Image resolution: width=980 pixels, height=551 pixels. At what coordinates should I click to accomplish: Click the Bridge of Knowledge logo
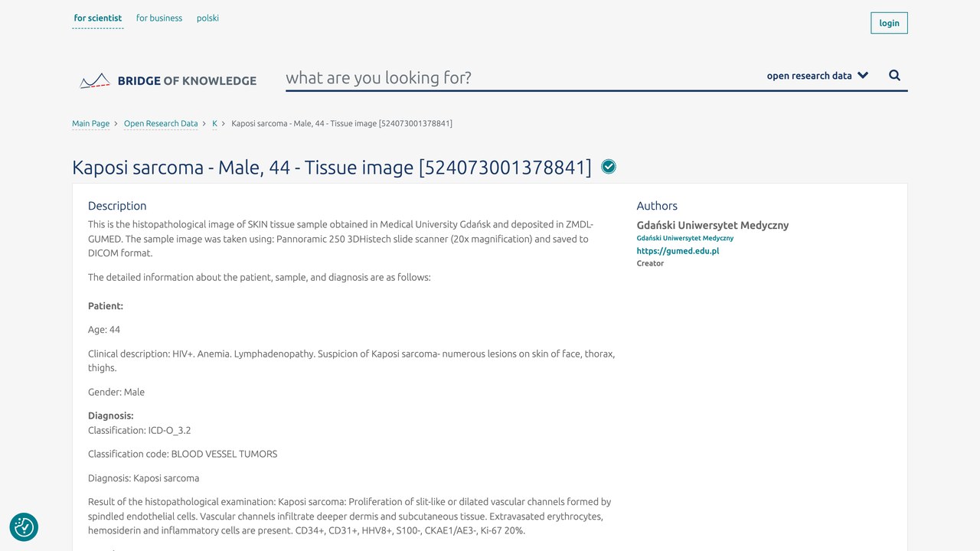click(168, 80)
